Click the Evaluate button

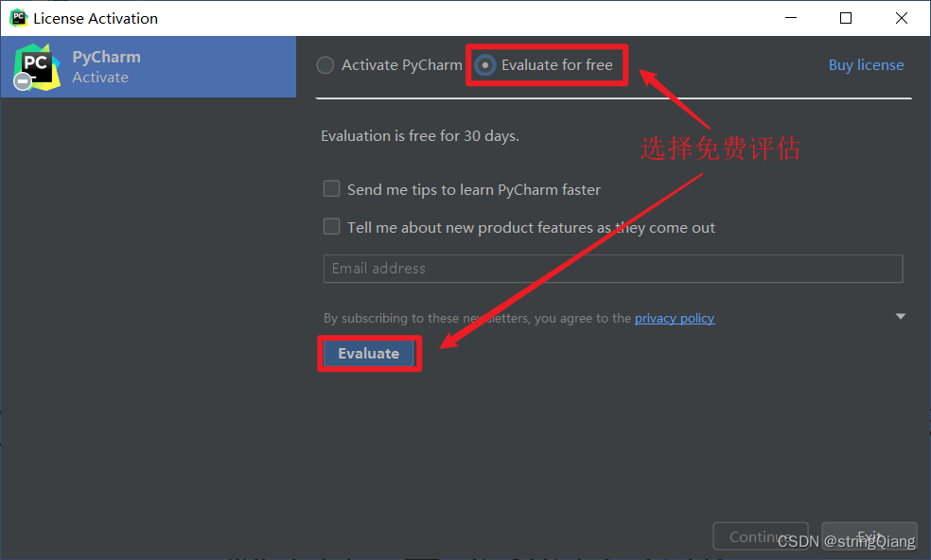tap(369, 354)
